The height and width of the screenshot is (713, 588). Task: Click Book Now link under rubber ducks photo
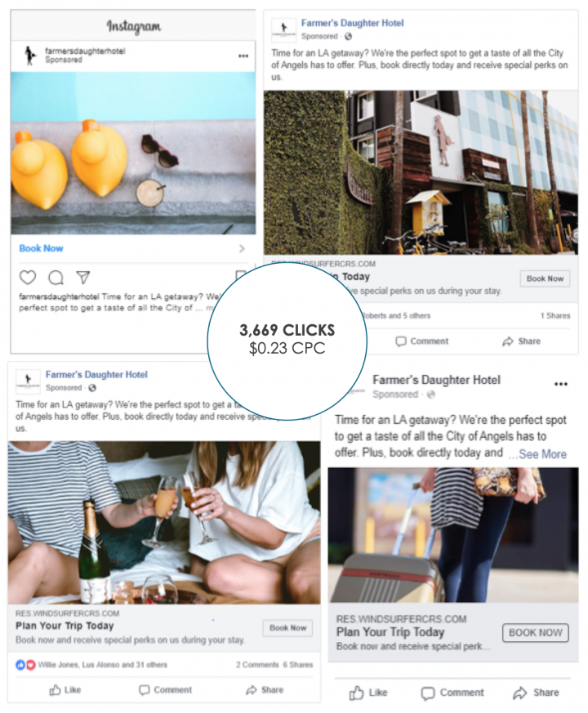tap(41, 248)
